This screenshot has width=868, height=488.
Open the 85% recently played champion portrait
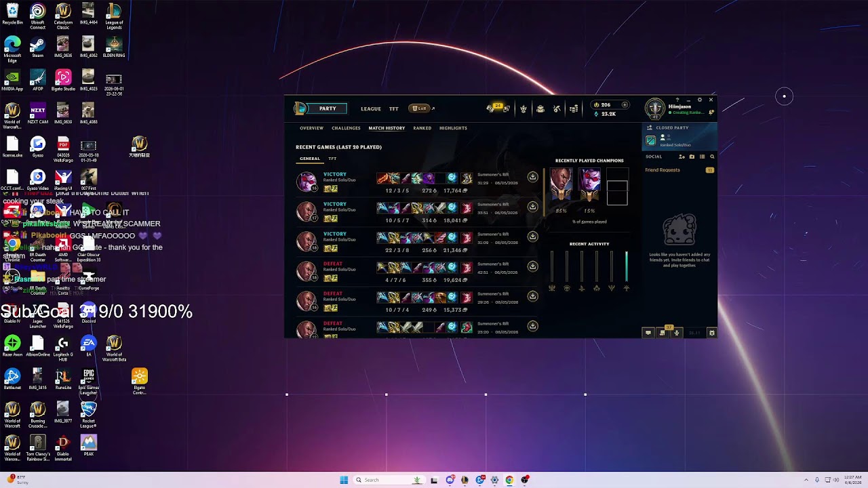pyautogui.click(x=561, y=186)
